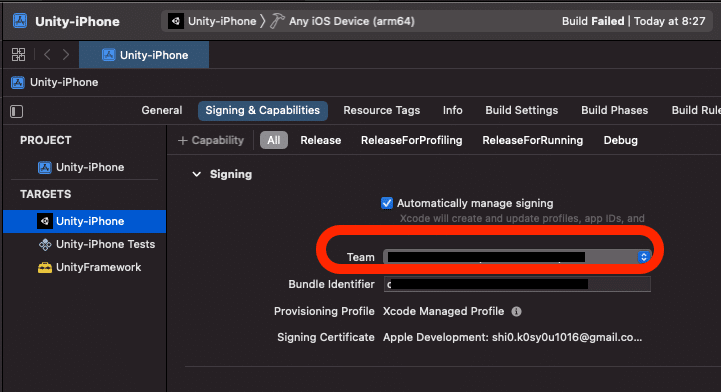
Task: Uncheck Automatically manage signing
Action: [x=387, y=203]
